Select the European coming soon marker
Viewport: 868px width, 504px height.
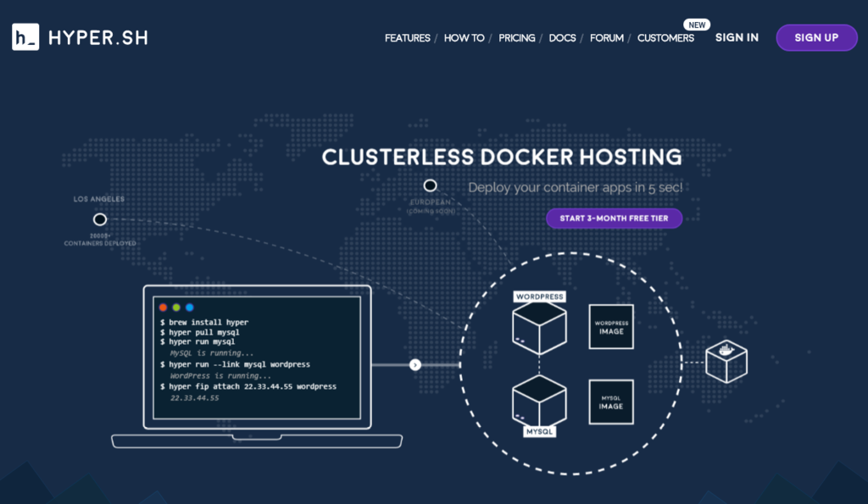(x=430, y=186)
